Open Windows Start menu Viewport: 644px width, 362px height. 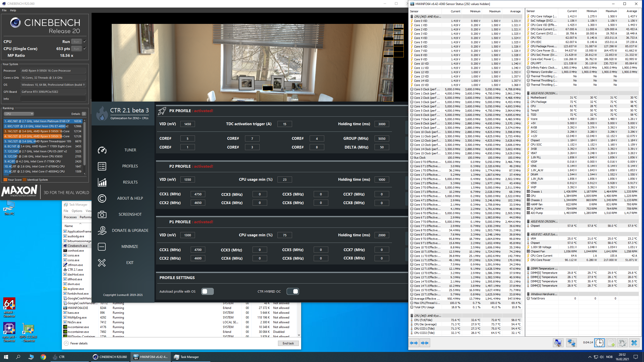point(6,357)
